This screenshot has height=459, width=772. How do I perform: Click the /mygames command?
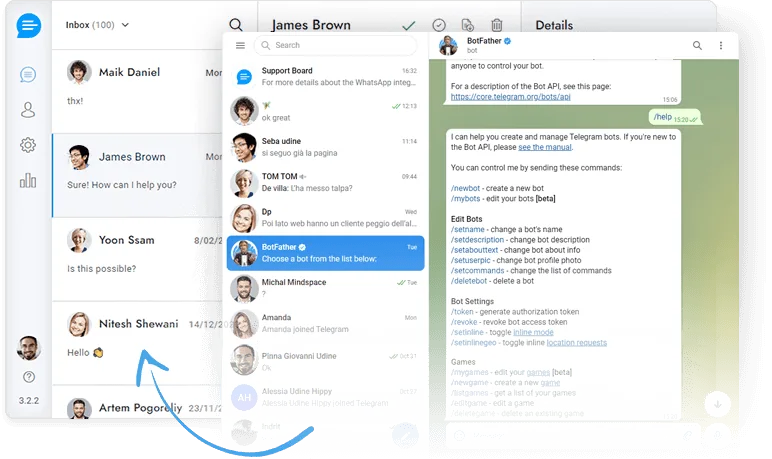click(470, 372)
